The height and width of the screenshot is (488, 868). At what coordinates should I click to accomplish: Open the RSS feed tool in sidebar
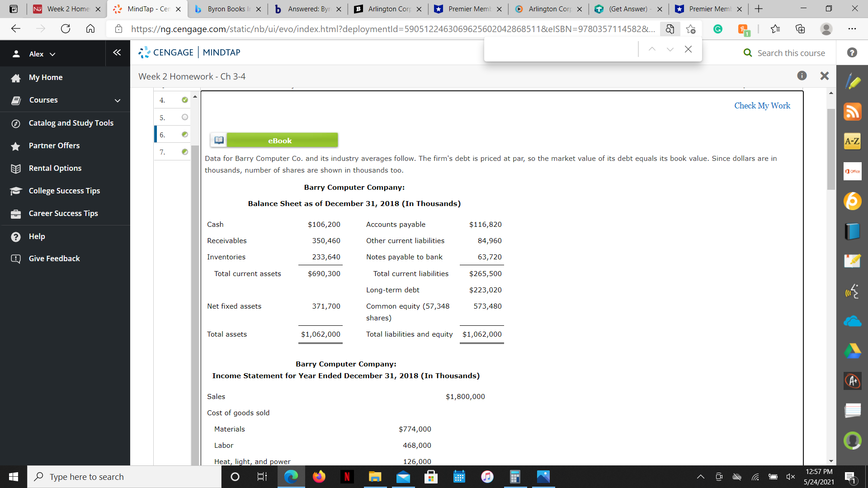[853, 112]
